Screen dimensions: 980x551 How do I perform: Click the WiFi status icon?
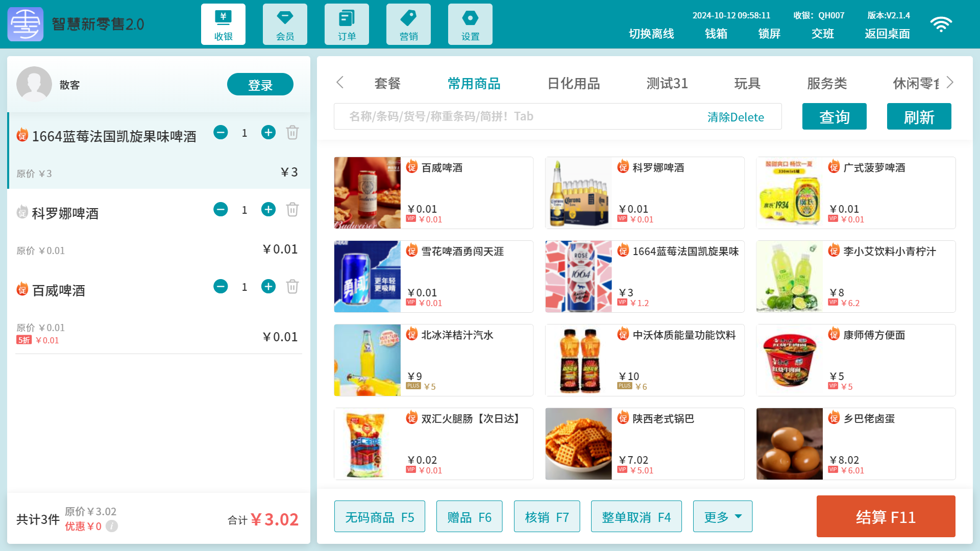(941, 24)
